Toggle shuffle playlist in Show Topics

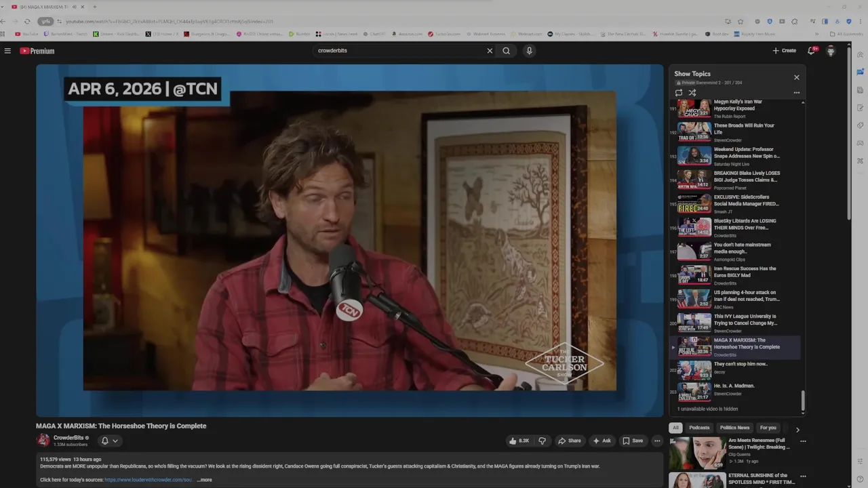(x=692, y=93)
